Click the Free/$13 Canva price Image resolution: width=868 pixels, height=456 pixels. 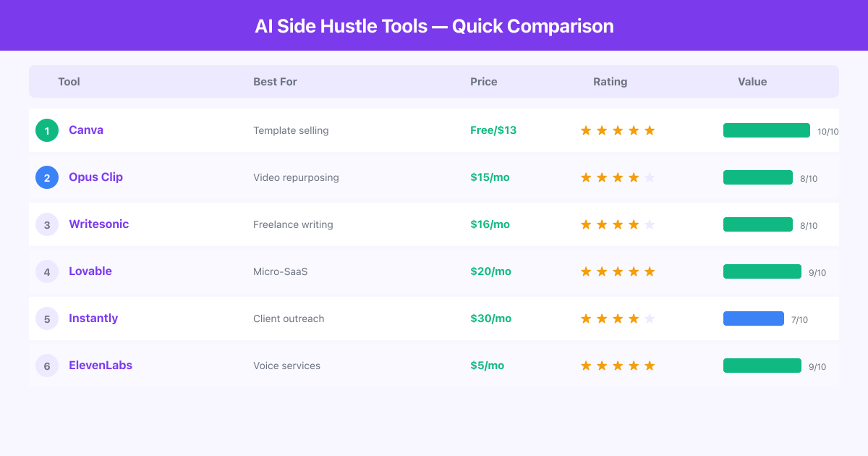pos(493,130)
